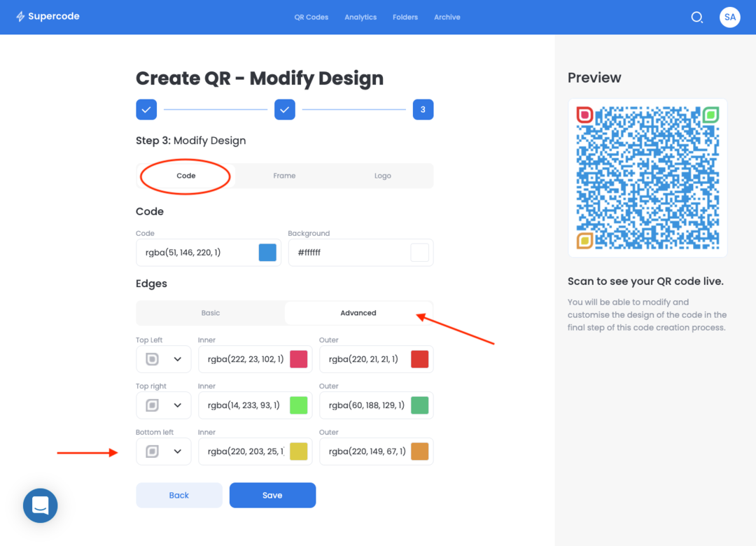Click the SA account avatar
This screenshot has height=546, width=756.
click(729, 17)
